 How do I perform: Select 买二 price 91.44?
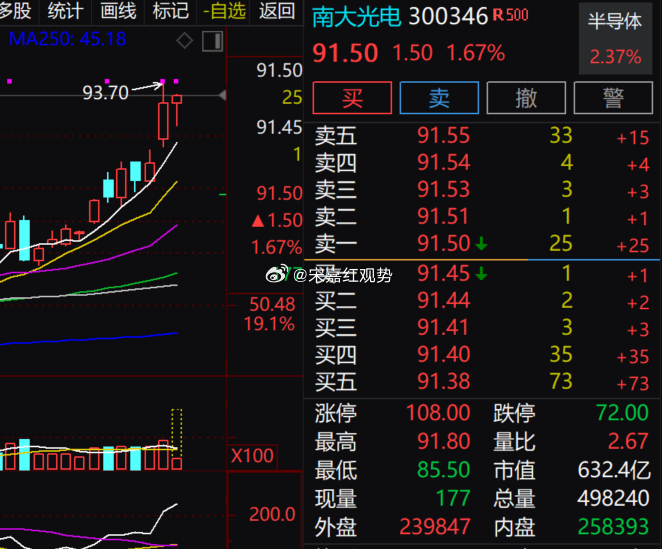point(443,301)
